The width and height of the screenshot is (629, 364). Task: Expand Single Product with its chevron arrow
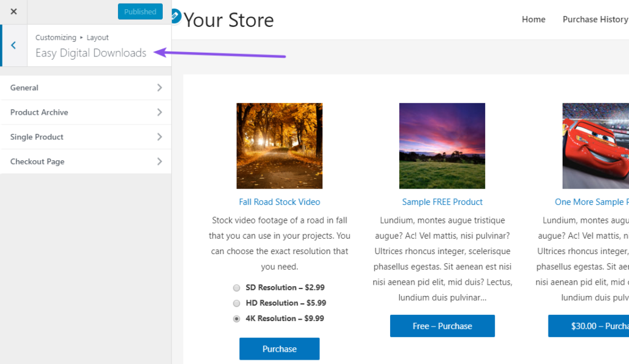[160, 137]
